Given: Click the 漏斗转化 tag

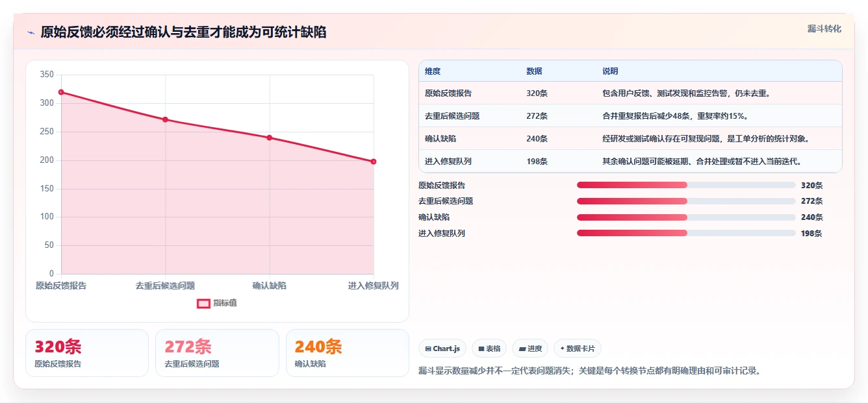Looking at the screenshot, I should coord(824,29).
